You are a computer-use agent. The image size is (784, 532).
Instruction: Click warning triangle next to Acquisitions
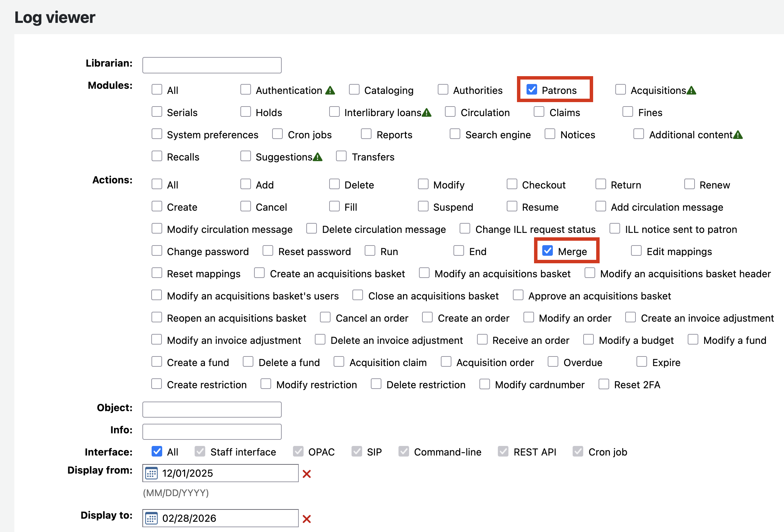[x=691, y=90]
